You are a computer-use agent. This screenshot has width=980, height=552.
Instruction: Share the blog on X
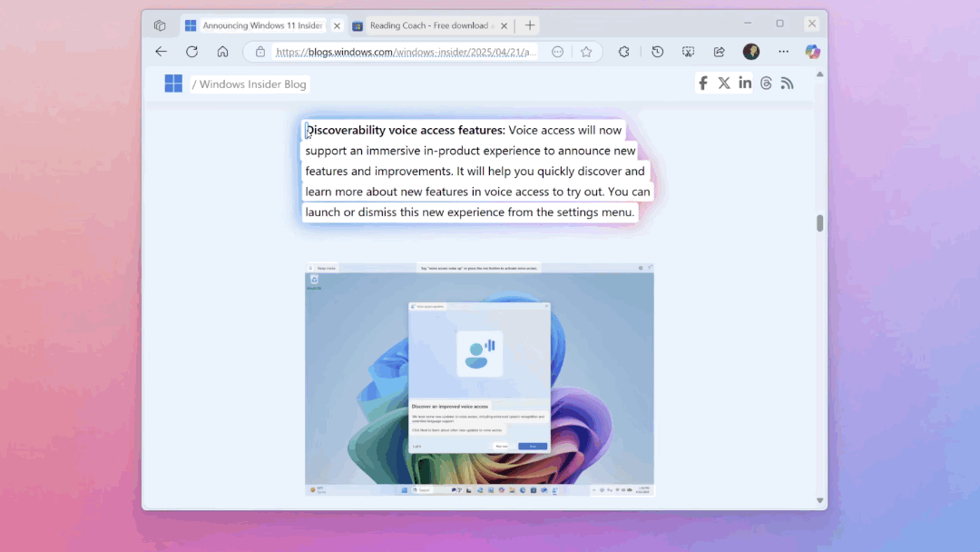coord(724,84)
